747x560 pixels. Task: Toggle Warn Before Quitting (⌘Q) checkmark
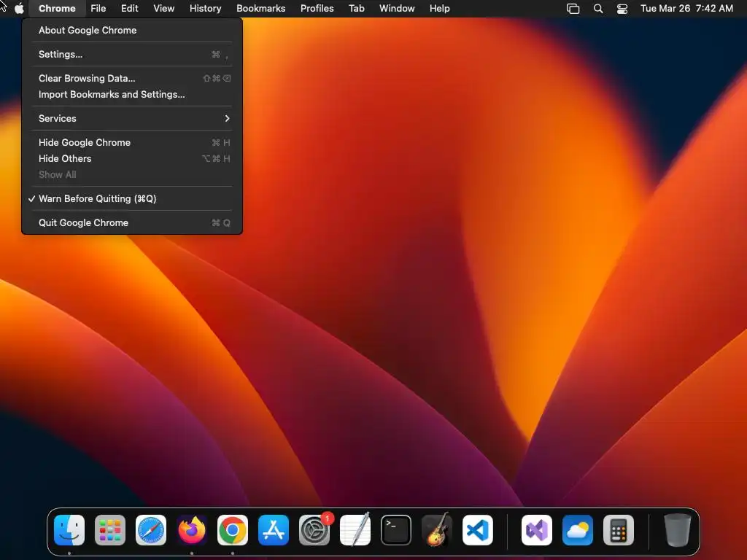tap(132, 198)
